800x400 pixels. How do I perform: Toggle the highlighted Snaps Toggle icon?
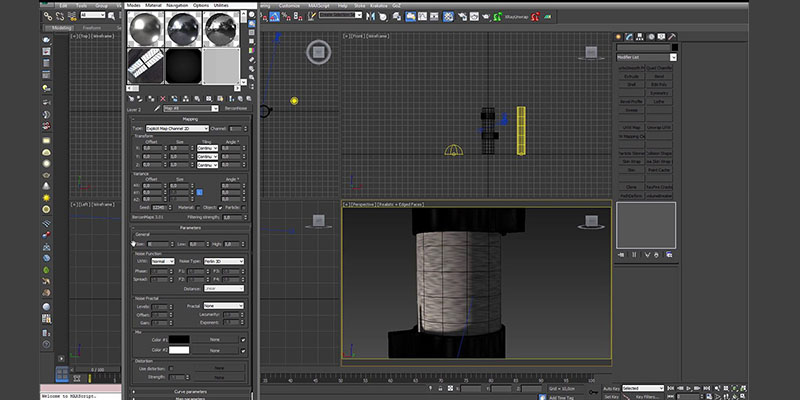[274, 17]
